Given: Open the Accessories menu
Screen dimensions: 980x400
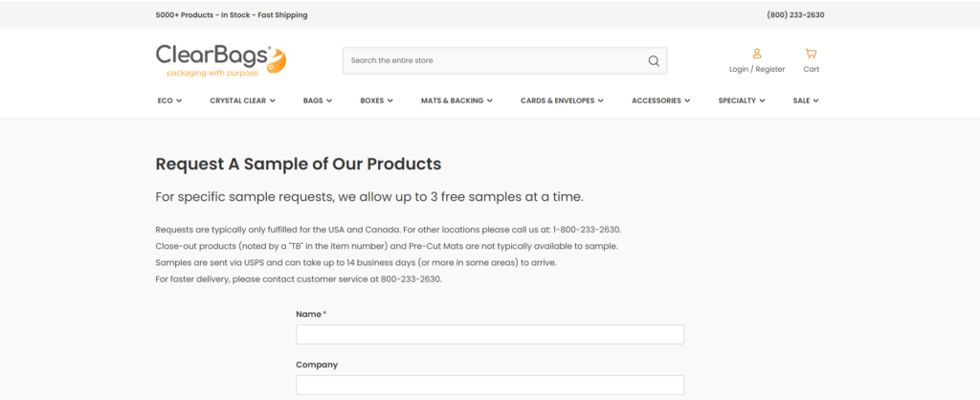Looking at the screenshot, I should tap(660, 100).
